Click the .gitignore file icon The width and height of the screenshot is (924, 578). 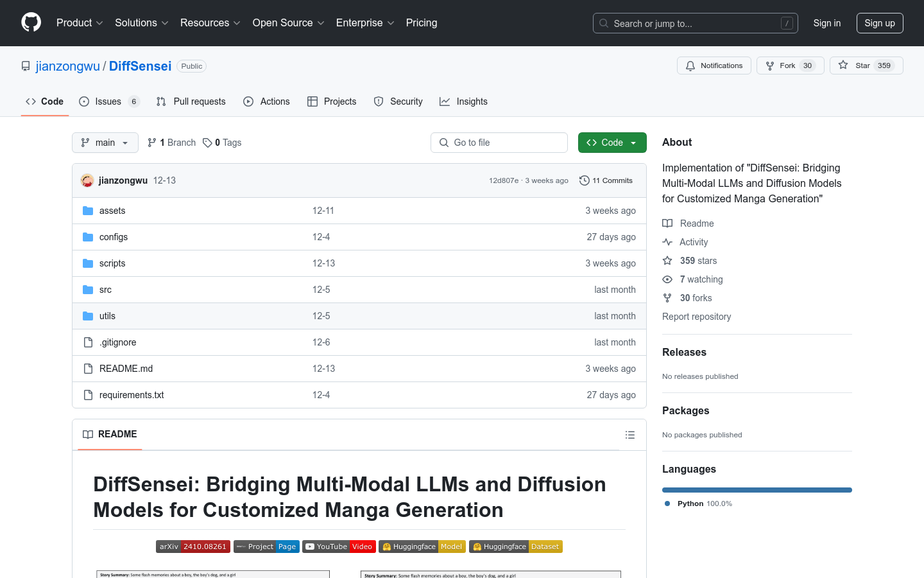click(88, 342)
